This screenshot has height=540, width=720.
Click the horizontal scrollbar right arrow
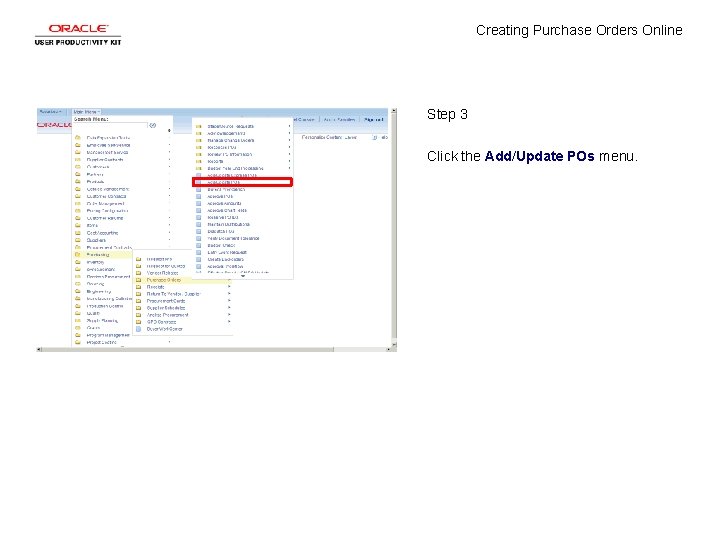388,349
